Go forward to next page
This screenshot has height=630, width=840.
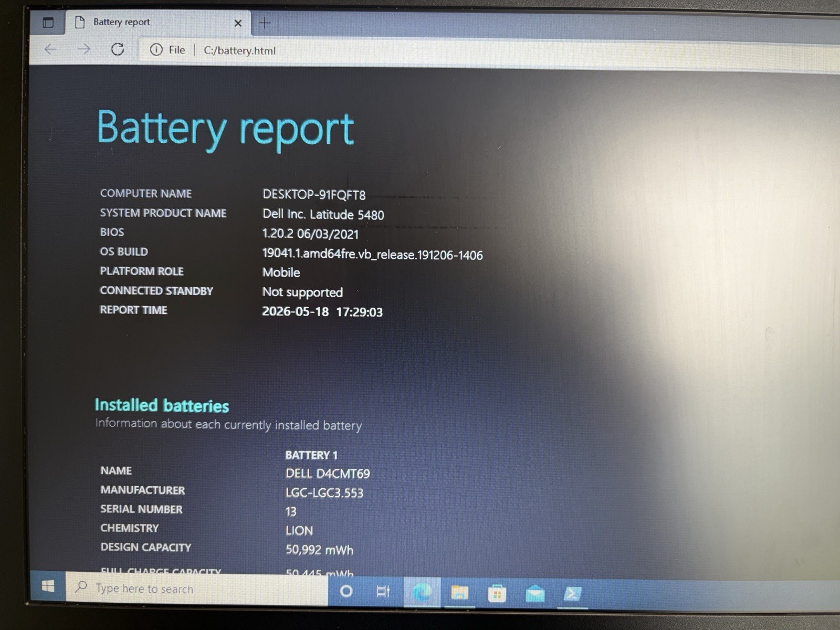(84, 49)
